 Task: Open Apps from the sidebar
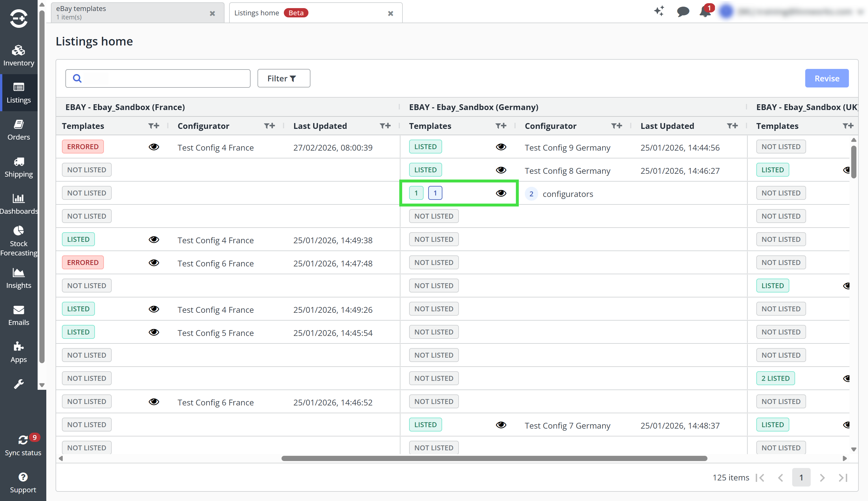click(x=19, y=352)
